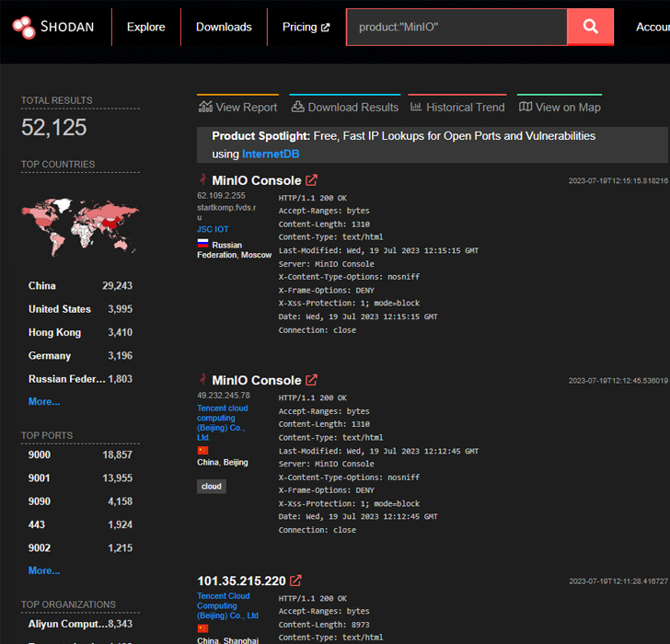Show more ports under Top Ports

(44, 570)
